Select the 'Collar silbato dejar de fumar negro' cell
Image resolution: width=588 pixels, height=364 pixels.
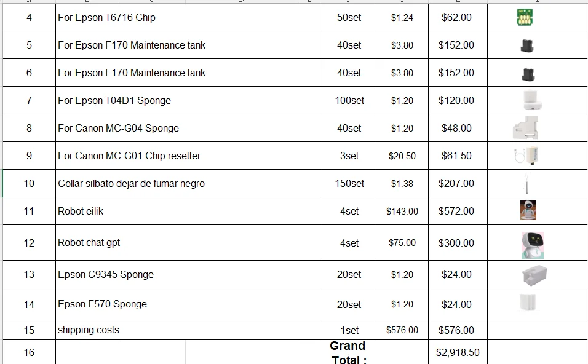[188, 183]
